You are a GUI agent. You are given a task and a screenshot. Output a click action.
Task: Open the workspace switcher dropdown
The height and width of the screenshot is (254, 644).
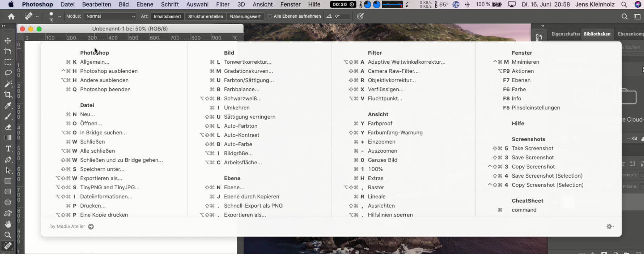[x=637, y=16]
